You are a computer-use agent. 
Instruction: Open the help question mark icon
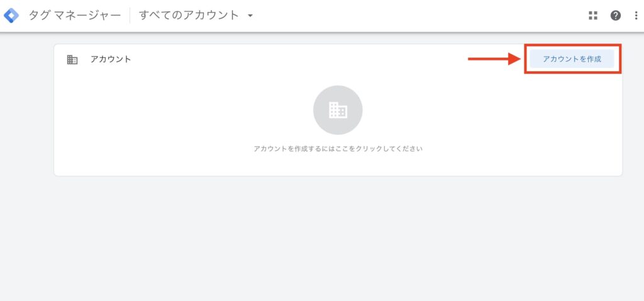(615, 16)
